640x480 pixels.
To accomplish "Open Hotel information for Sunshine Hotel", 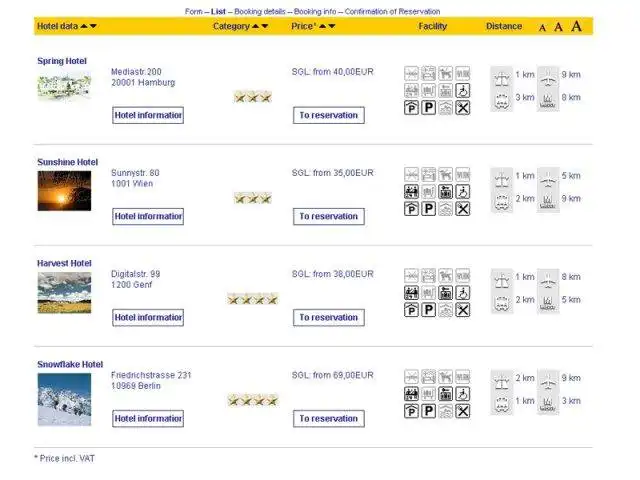I will point(148,216).
